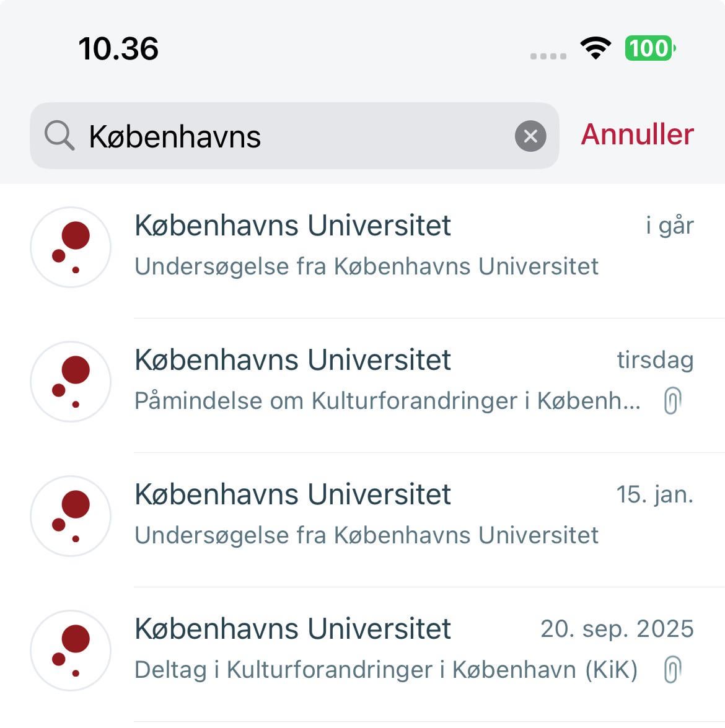The width and height of the screenshot is (725, 728).
Task: Tap the avatar of the tirsdag message
Action: coord(71,382)
